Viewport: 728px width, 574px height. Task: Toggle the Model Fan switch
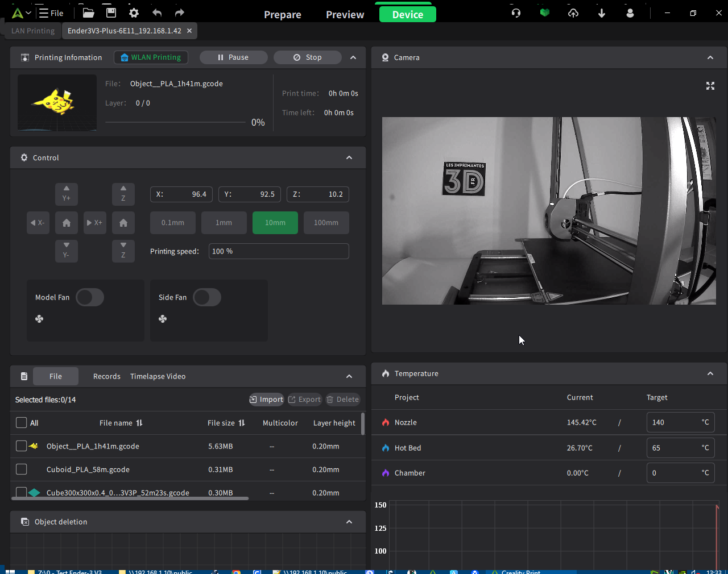pyautogui.click(x=90, y=297)
